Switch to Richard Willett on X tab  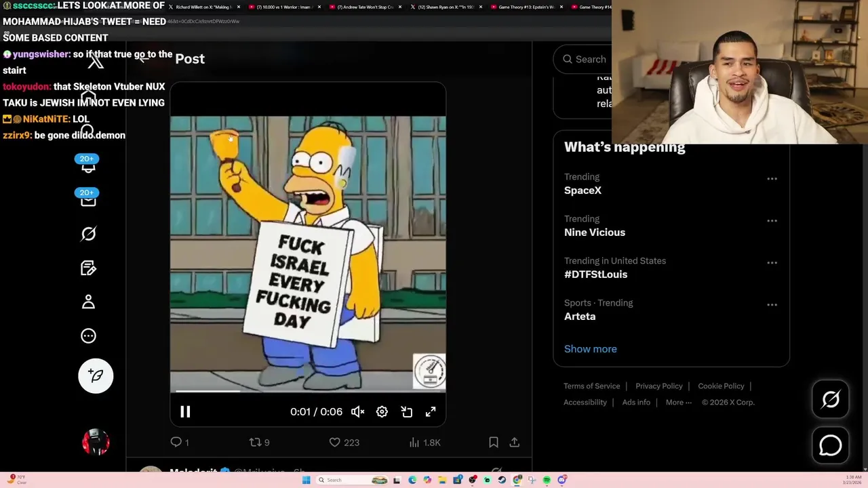coord(204,7)
